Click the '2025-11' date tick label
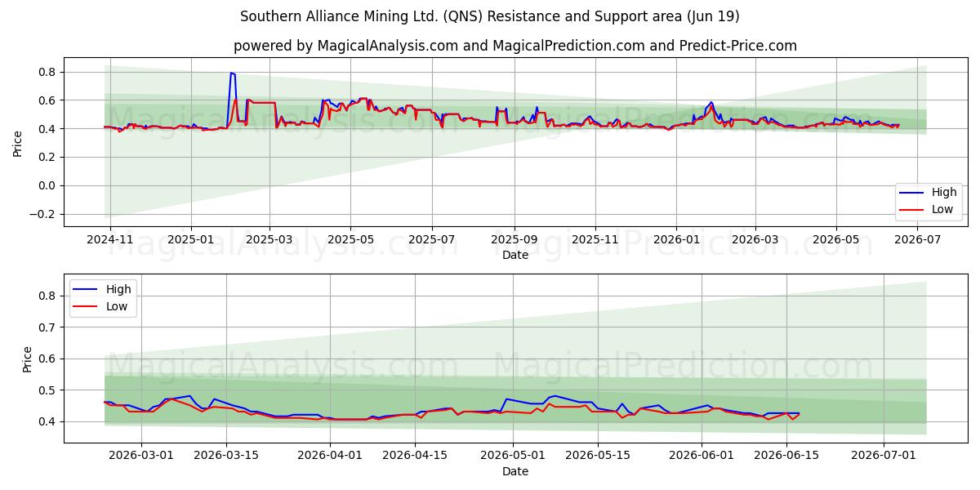Image resolution: width=980 pixels, height=490 pixels. pos(595,240)
